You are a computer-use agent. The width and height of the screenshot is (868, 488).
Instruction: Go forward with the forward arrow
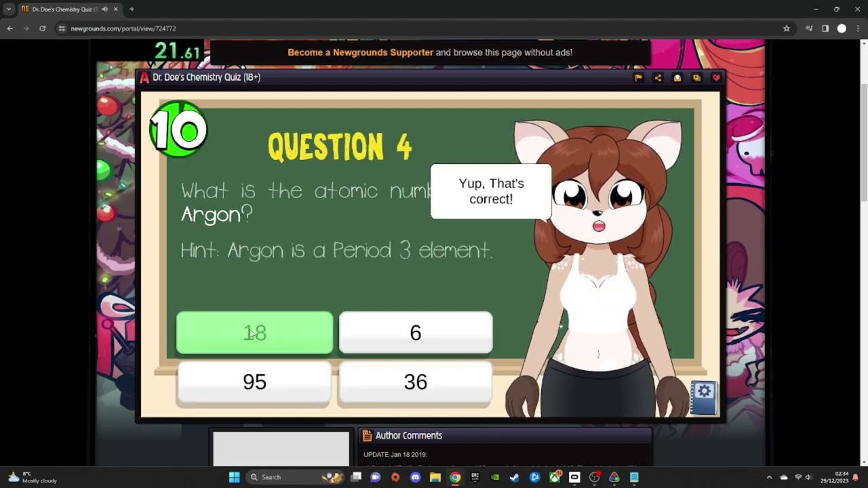click(26, 28)
